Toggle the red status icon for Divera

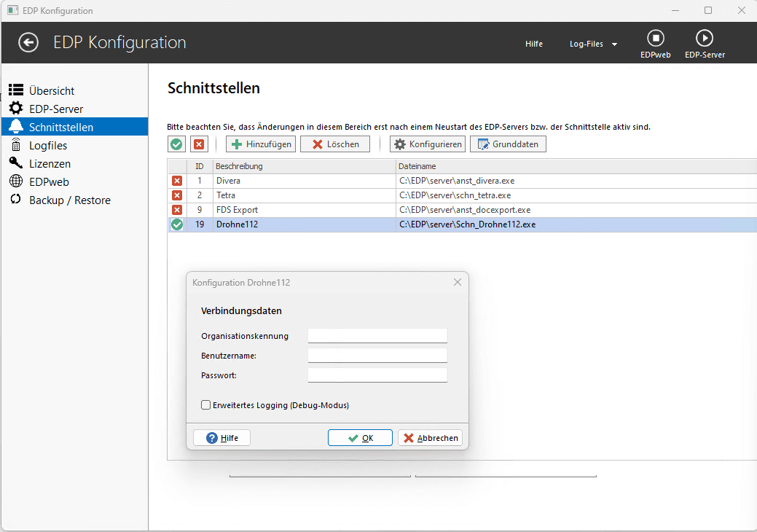[x=176, y=181]
